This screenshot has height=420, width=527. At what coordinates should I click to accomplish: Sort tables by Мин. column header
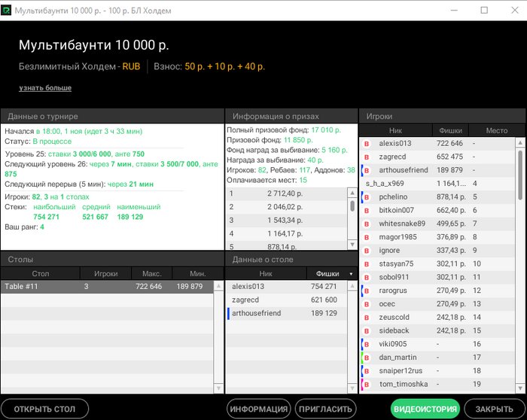click(x=197, y=274)
